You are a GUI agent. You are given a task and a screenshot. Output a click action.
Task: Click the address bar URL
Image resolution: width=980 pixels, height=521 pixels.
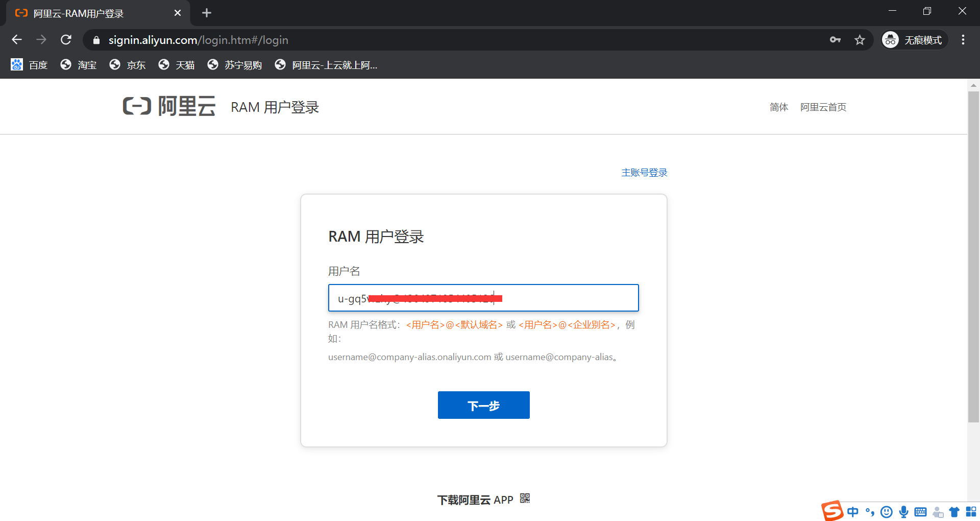click(x=198, y=40)
